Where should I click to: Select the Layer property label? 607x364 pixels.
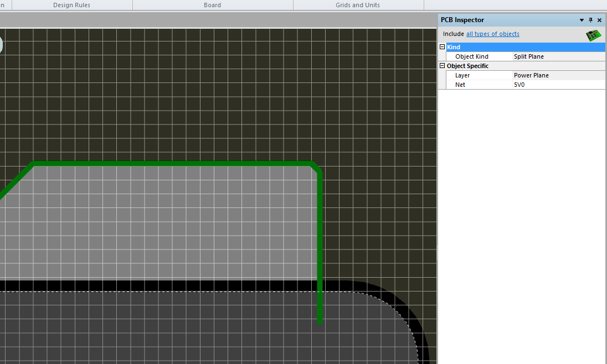pos(462,75)
